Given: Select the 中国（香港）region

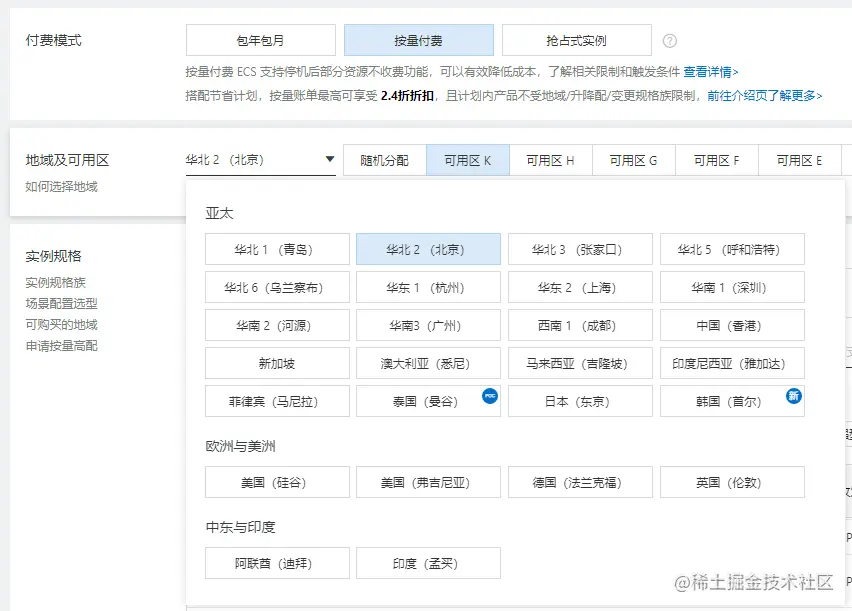Looking at the screenshot, I should (x=731, y=323).
